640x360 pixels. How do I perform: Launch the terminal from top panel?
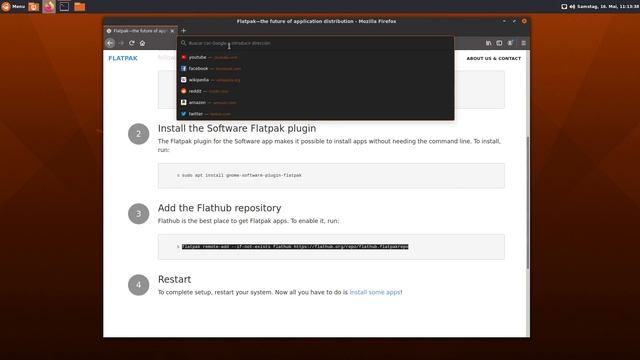pyautogui.click(x=64, y=7)
